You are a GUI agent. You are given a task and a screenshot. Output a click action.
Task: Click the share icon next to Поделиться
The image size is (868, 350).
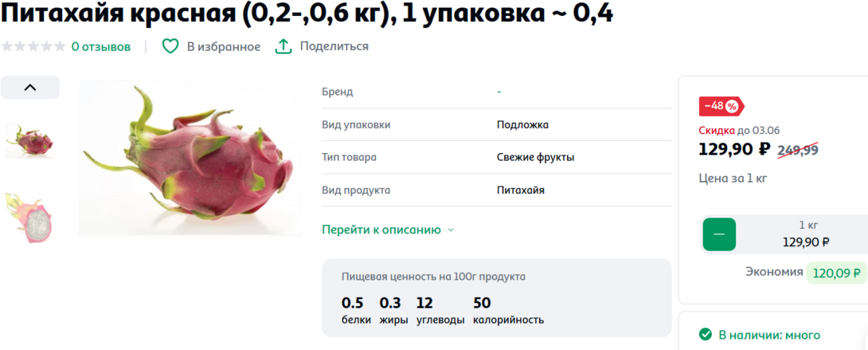(x=283, y=46)
